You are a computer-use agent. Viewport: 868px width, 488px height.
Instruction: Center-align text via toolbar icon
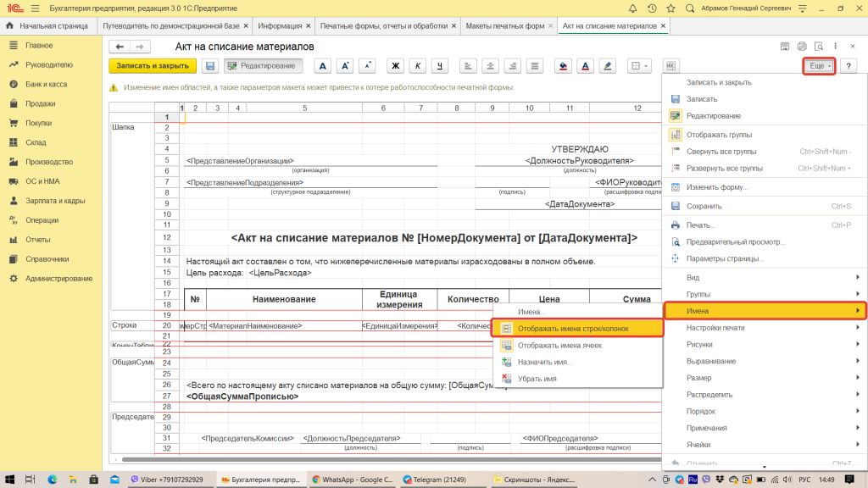tap(490, 65)
